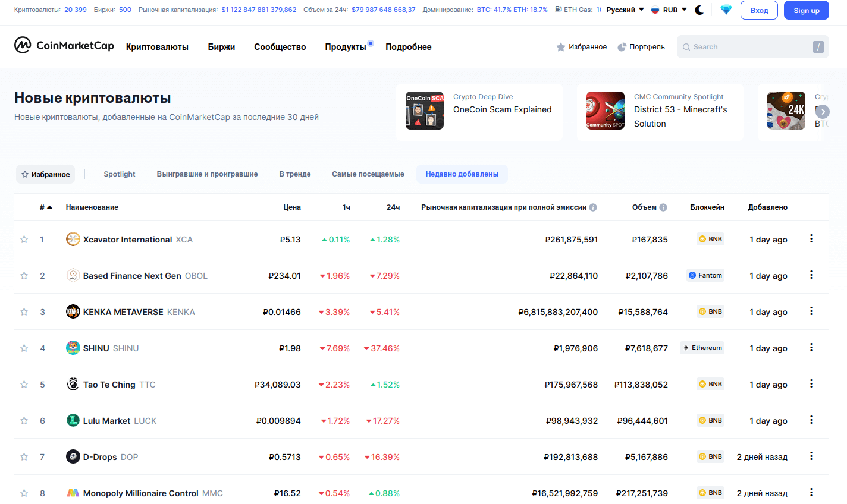Screen dimensions: 847x504
Task: Click the Портфель portfolio link
Action: coord(641,47)
